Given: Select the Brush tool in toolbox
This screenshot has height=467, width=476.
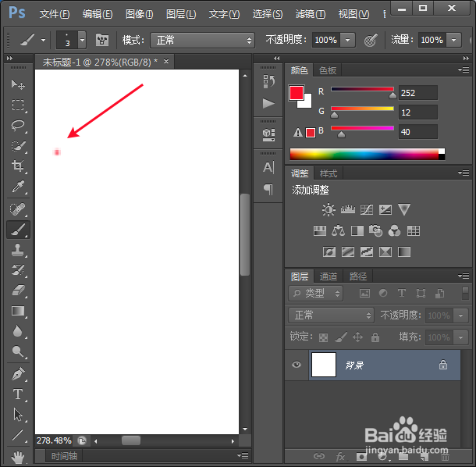Looking at the screenshot, I should pyautogui.click(x=18, y=230).
